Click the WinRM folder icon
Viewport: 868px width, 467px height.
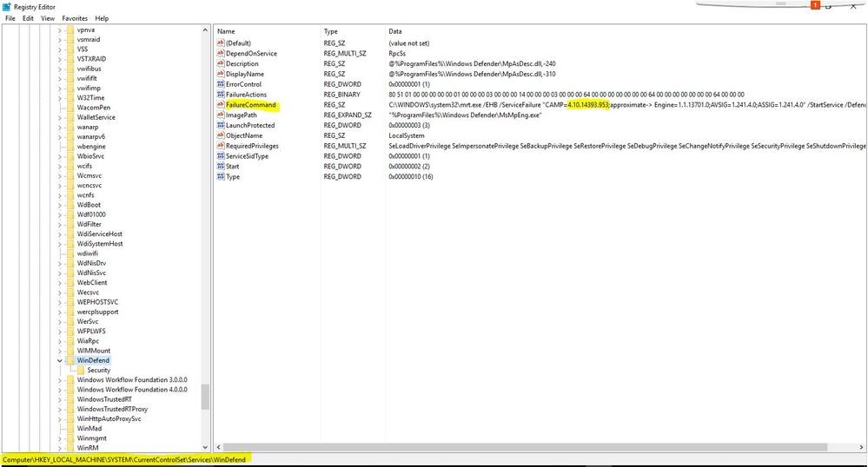pos(70,448)
